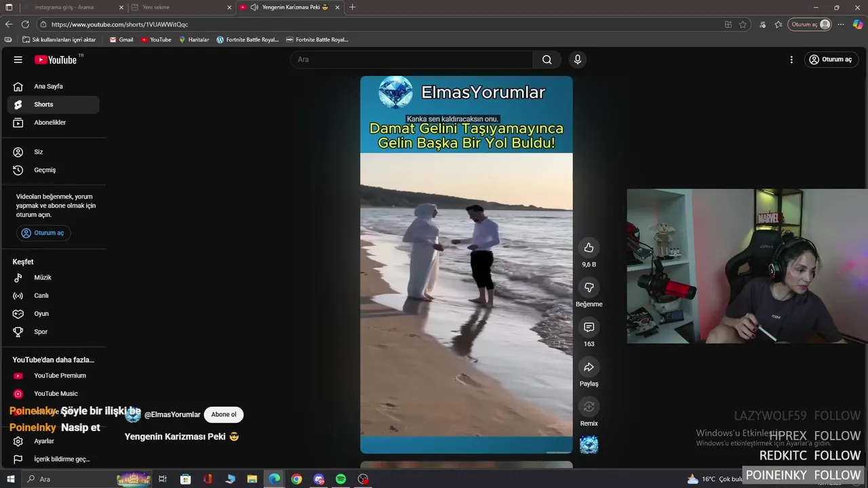Open Spor sports section
Viewport: 868px width, 488px height.
tap(53, 331)
